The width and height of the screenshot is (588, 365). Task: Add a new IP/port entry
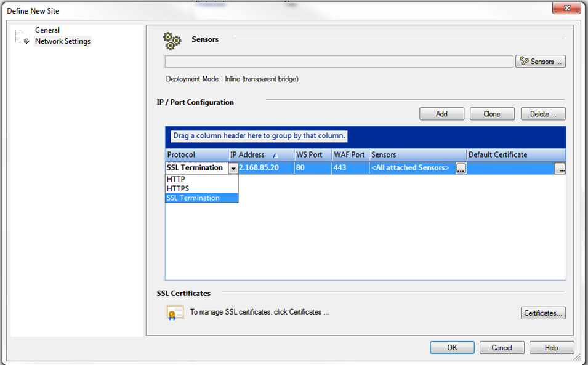tap(441, 114)
